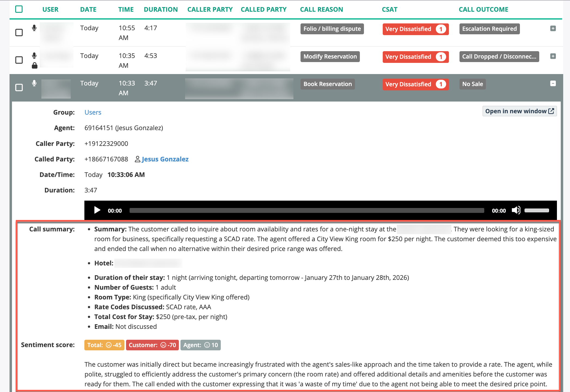Expand the Folio / billing dispute call row
This screenshot has width=570, height=392.
553,29
